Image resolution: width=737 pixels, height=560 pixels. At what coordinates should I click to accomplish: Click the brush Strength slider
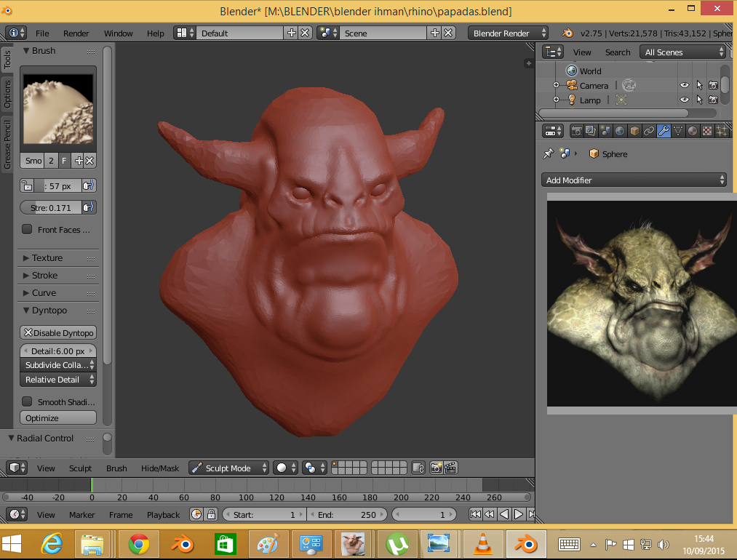[51, 208]
